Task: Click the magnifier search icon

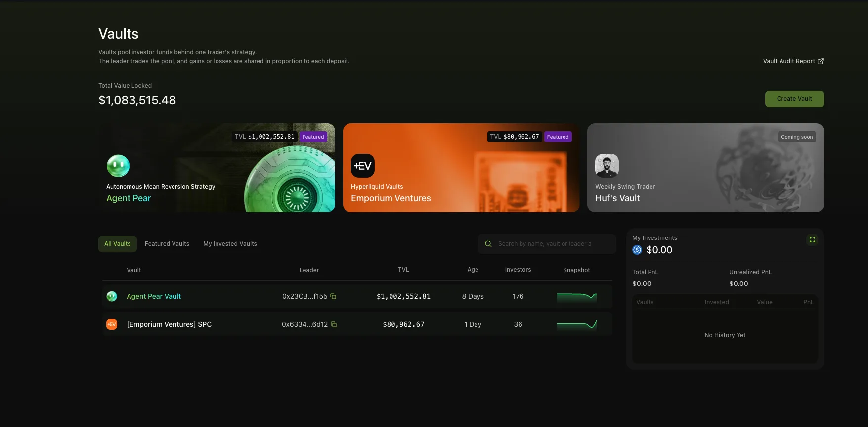Action: (x=488, y=244)
